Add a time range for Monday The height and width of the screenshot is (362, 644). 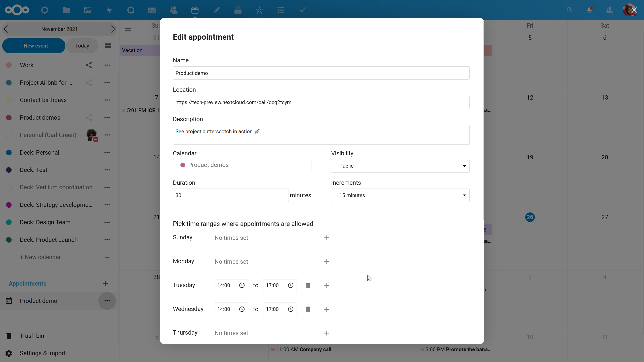[327, 262]
